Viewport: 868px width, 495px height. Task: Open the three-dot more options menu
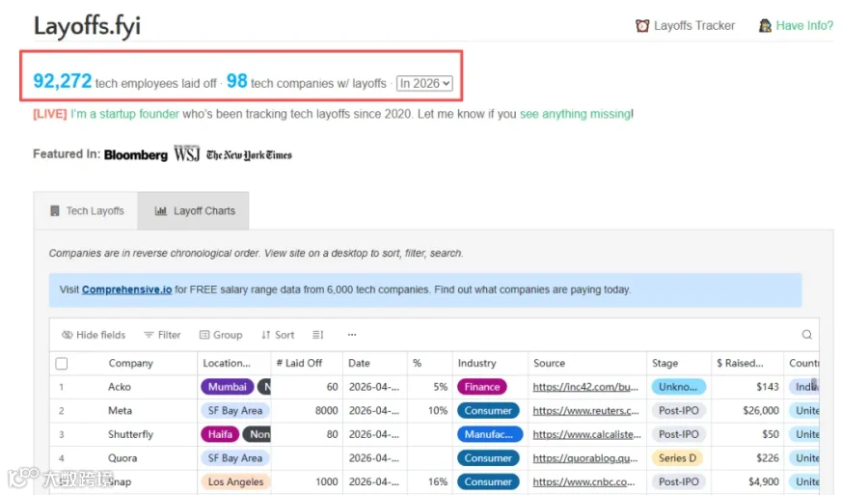352,335
